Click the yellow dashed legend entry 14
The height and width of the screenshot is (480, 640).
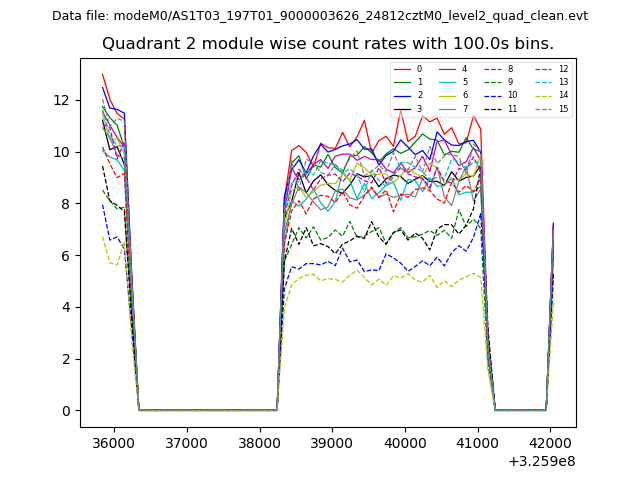point(544,95)
